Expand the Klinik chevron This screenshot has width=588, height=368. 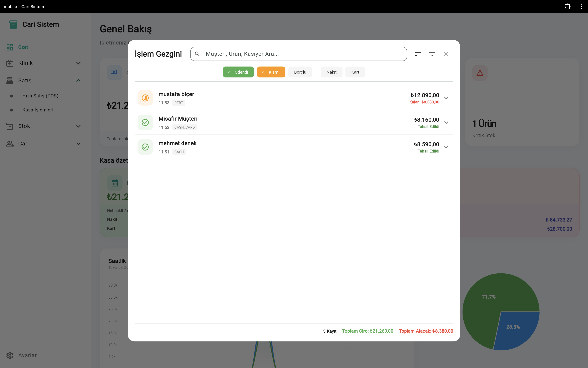tap(78, 63)
